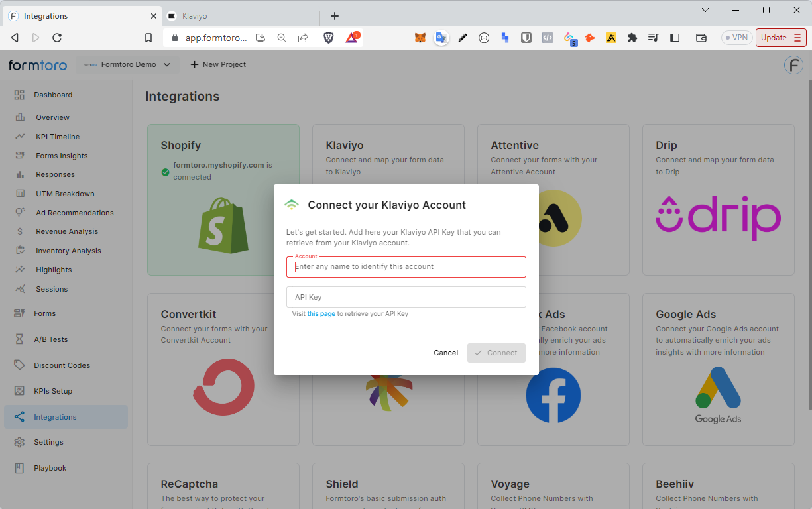Toggle the browser sidebar panel
Screen dimensions: 812x509
[675, 38]
